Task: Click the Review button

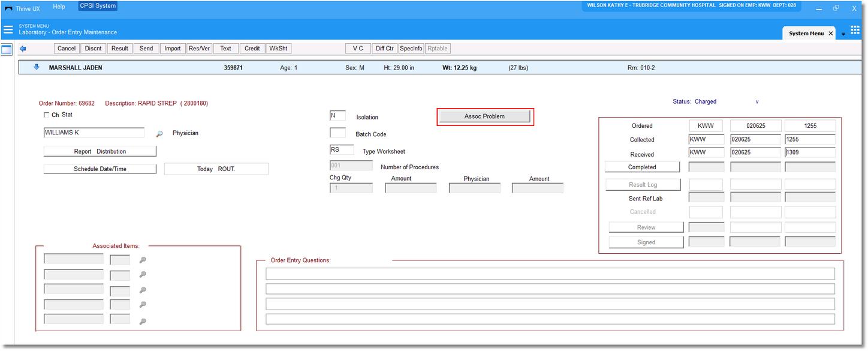Action: [x=646, y=227]
